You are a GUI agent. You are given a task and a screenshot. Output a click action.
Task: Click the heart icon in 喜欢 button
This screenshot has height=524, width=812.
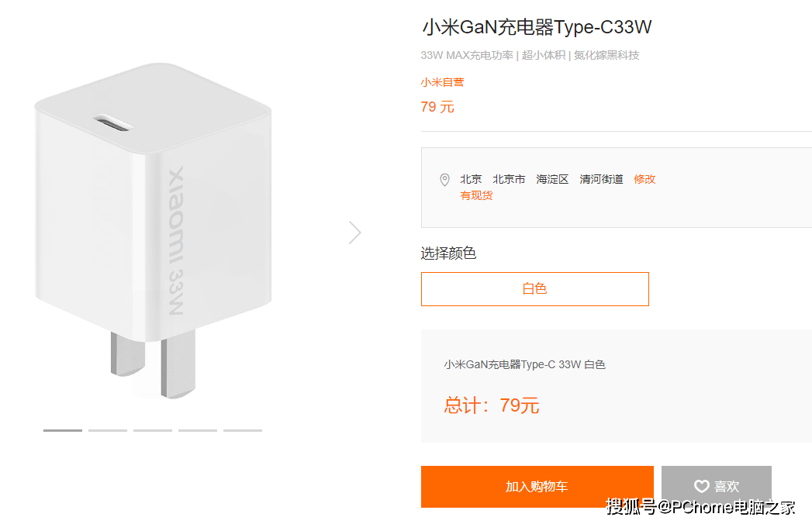[x=701, y=486]
